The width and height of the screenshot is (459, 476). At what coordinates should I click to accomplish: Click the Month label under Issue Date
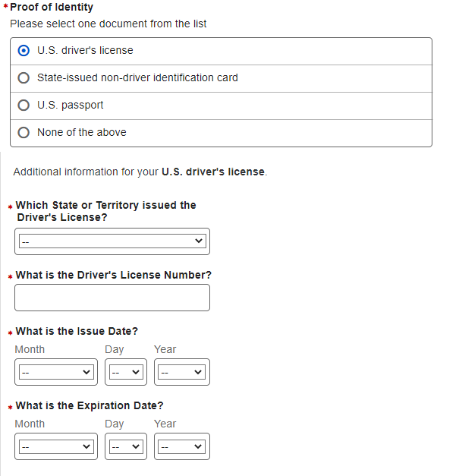[x=30, y=349]
